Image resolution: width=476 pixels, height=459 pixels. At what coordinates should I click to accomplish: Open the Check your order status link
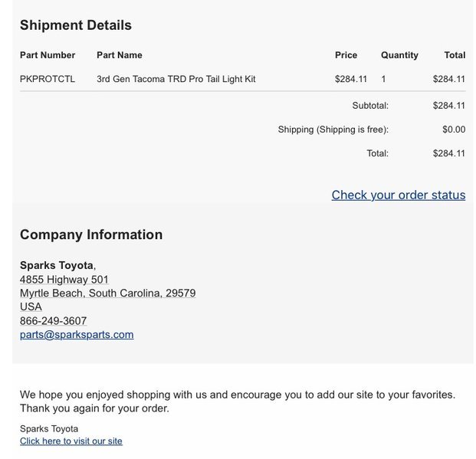(399, 195)
